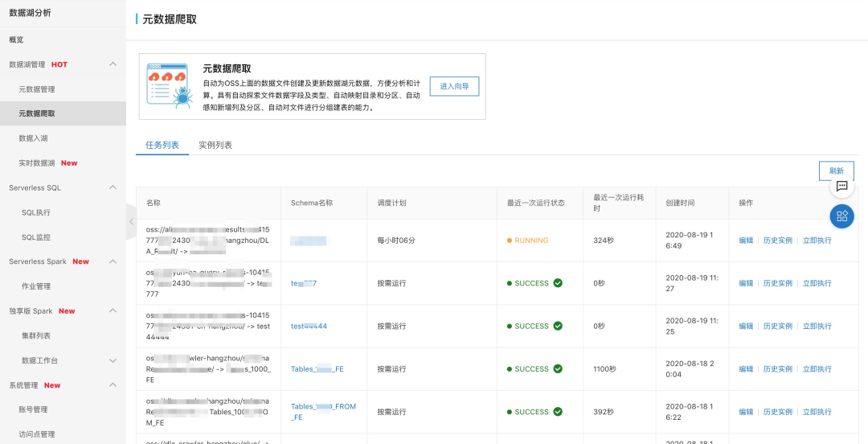The image size is (868, 444).
Task: Collapse the Serverless SQL section
Action: 113,188
